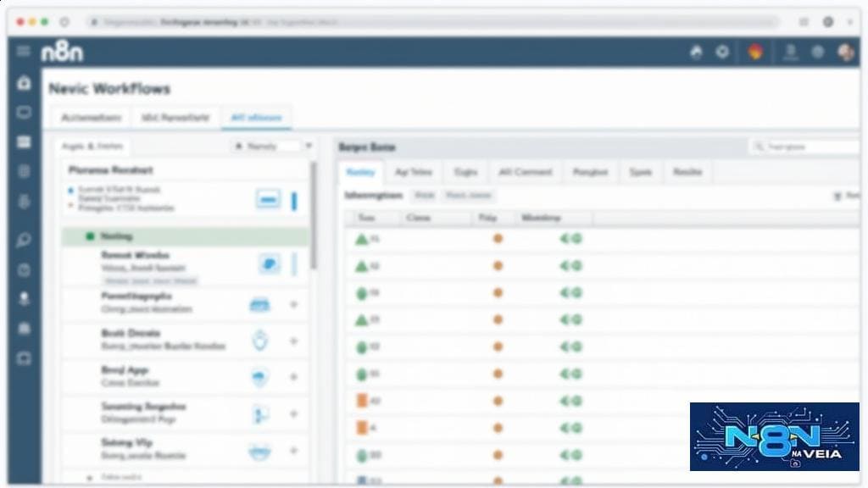868x488 pixels.
Task: Select the document icon in the left sidebar
Action: coord(24,171)
